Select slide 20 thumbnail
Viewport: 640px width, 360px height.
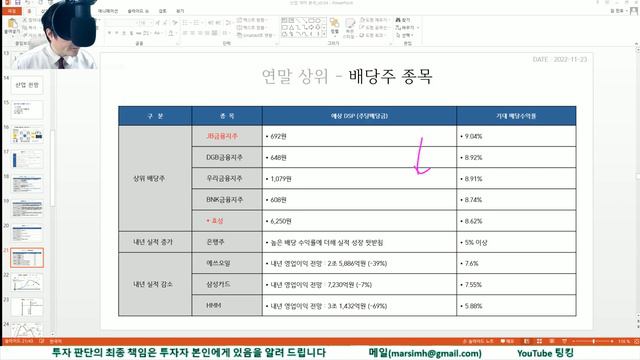27,233
